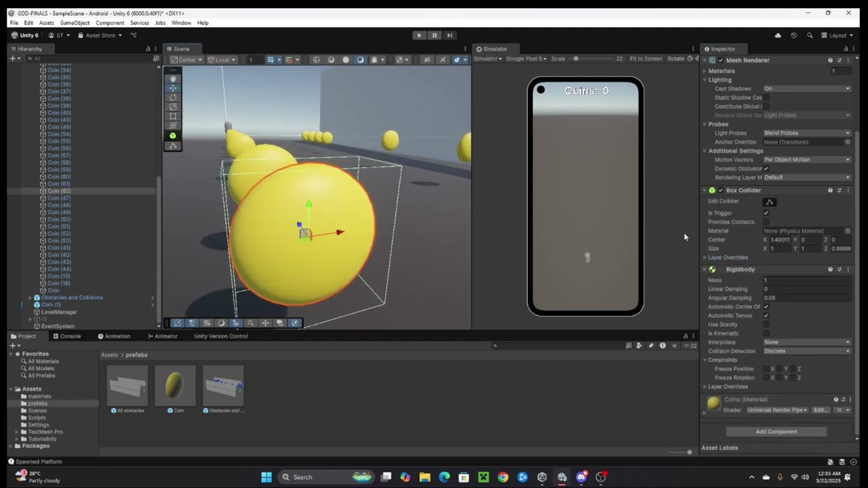
Task: Enable the Provides Contacts checkbox
Action: point(766,222)
